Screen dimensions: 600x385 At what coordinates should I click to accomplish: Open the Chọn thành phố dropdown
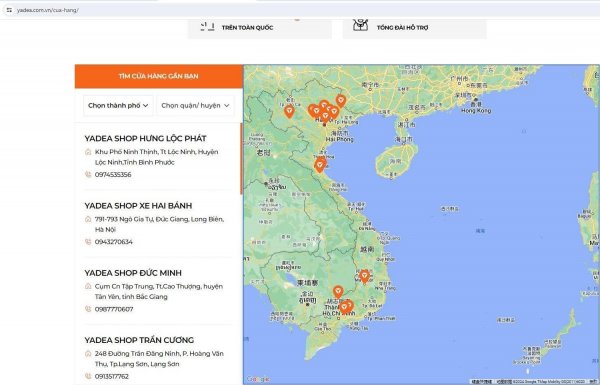(x=118, y=105)
